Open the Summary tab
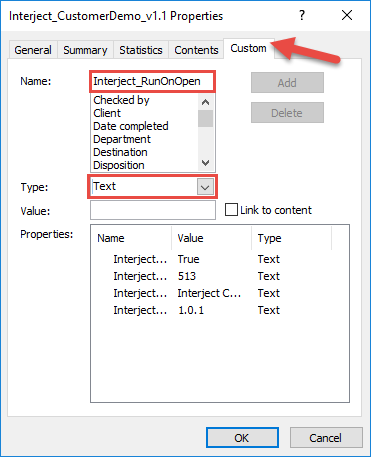The image size is (371, 457). click(x=85, y=50)
